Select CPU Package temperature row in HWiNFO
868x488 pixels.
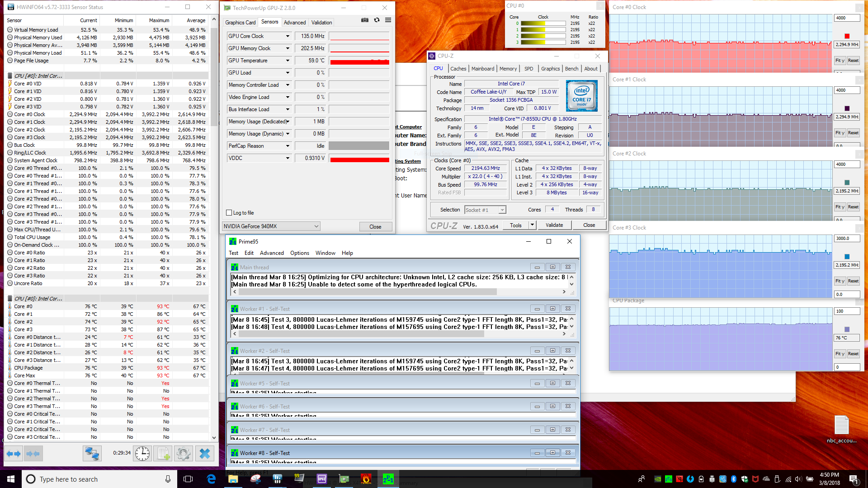tap(107, 368)
